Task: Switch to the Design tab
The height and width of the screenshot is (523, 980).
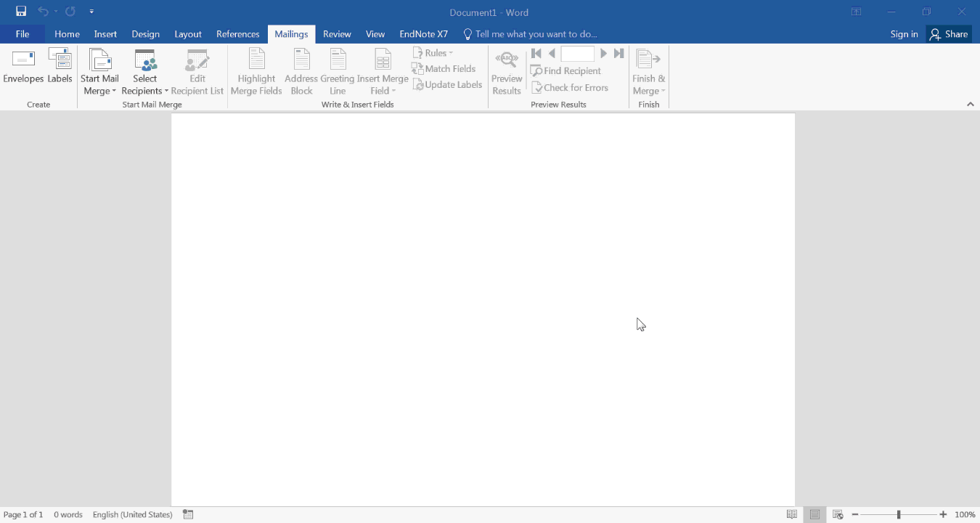Action: [x=145, y=34]
